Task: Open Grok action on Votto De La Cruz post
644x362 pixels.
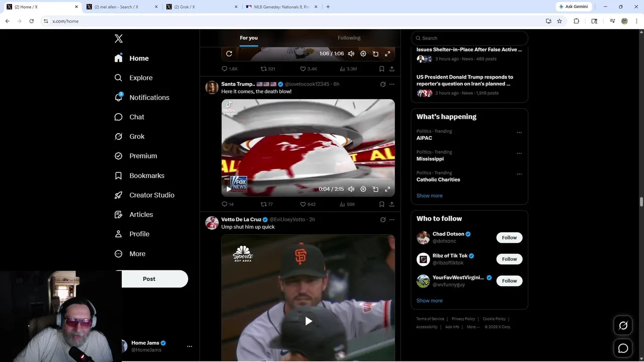Action: click(x=383, y=220)
